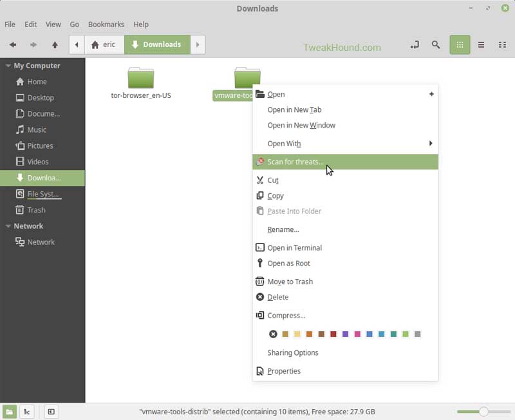
Task: Switch to icon grid view
Action: click(460, 44)
